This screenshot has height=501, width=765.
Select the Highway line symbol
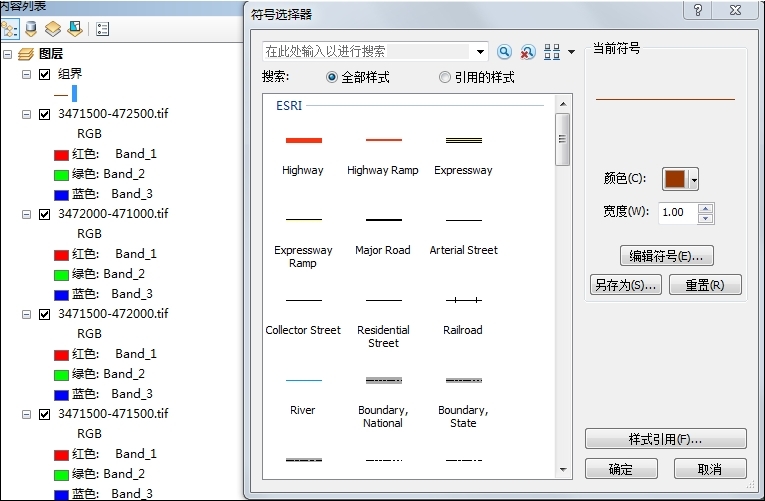(x=303, y=141)
